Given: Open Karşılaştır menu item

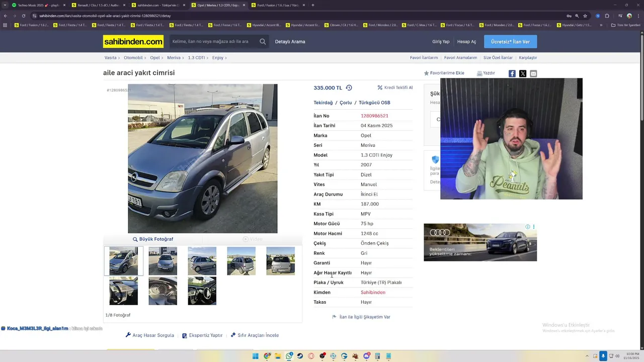Looking at the screenshot, I should [x=528, y=58].
